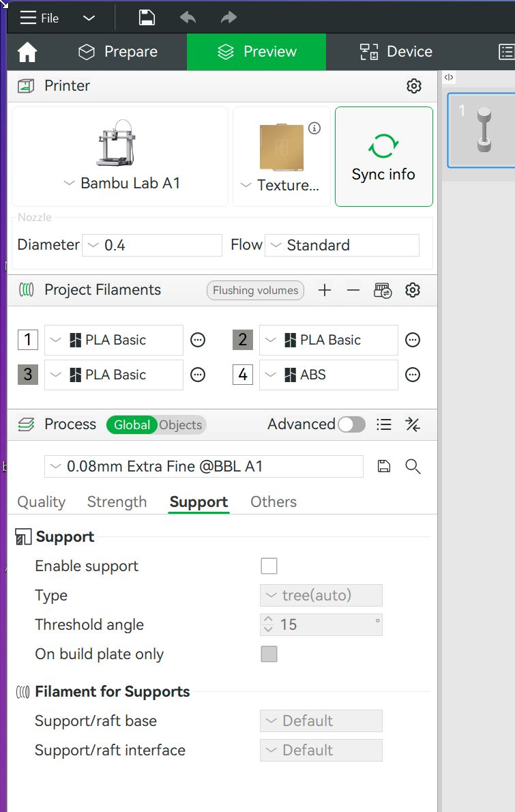Open the nozzle Diameter dropdown
This screenshot has width=515, height=812.
152,245
